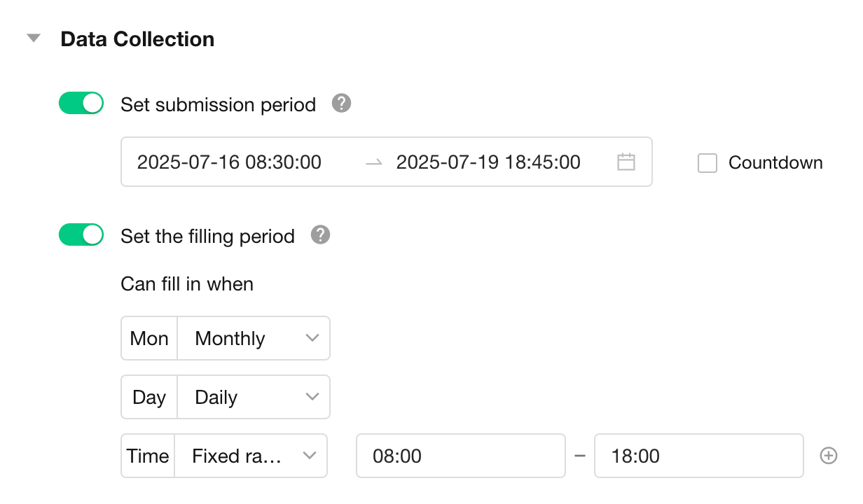Toggle the Set submission period switch
863x504 pixels.
click(x=81, y=104)
